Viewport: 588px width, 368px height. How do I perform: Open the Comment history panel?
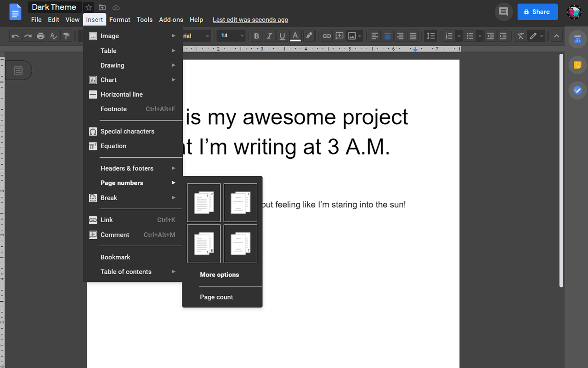tap(503, 11)
